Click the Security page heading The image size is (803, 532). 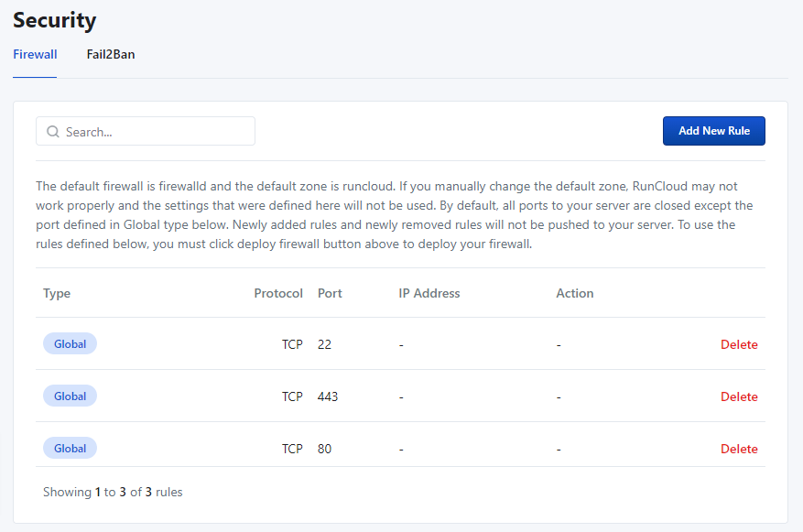click(x=55, y=20)
